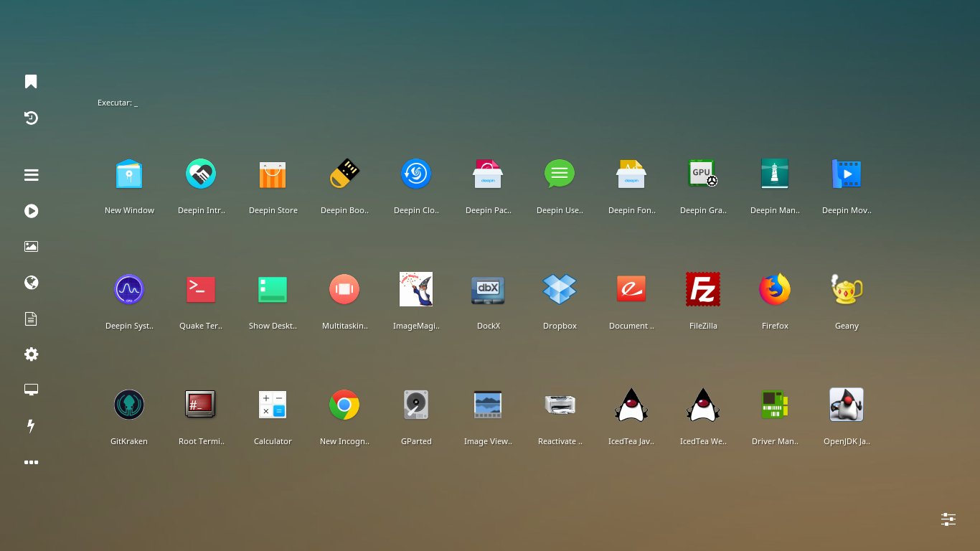This screenshot has width=980, height=551.
Task: Launch Driver Manager circuit board icon
Action: (775, 405)
